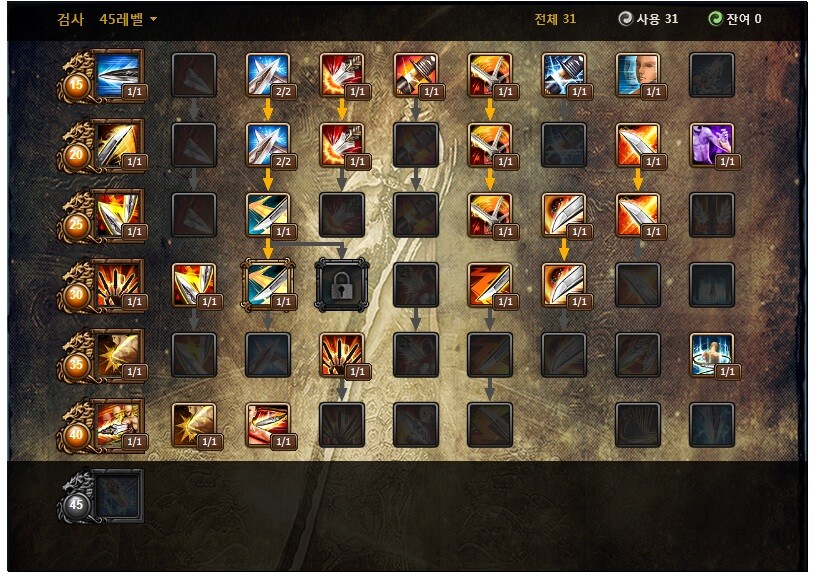Click the 검사 class label
The height and width of the screenshot is (575, 814).
[71, 19]
